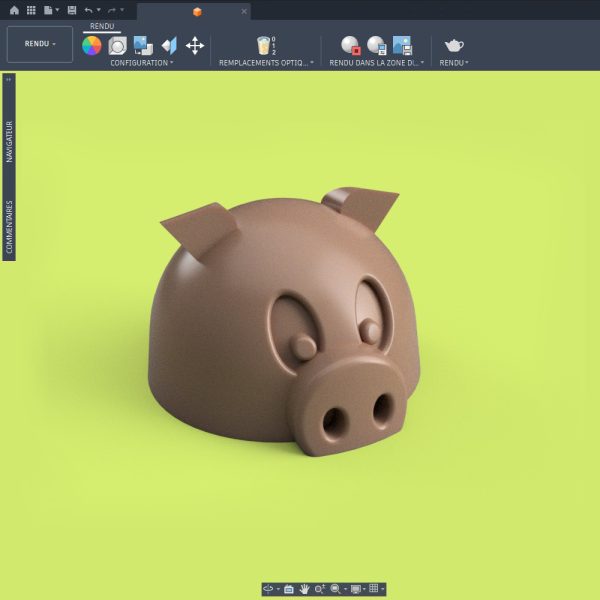Open in-canvas render settings sphere icon

(377, 46)
